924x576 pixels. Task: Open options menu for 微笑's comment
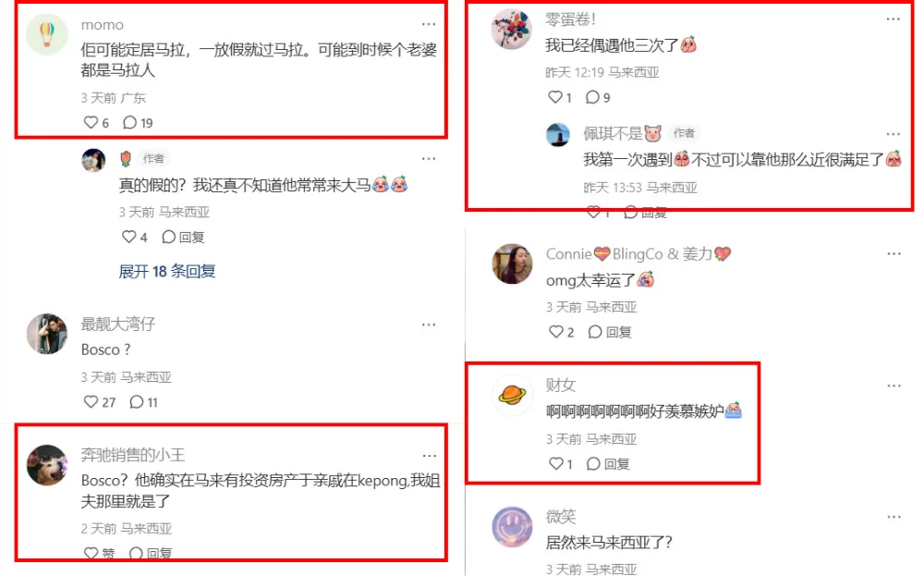pyautogui.click(x=894, y=517)
